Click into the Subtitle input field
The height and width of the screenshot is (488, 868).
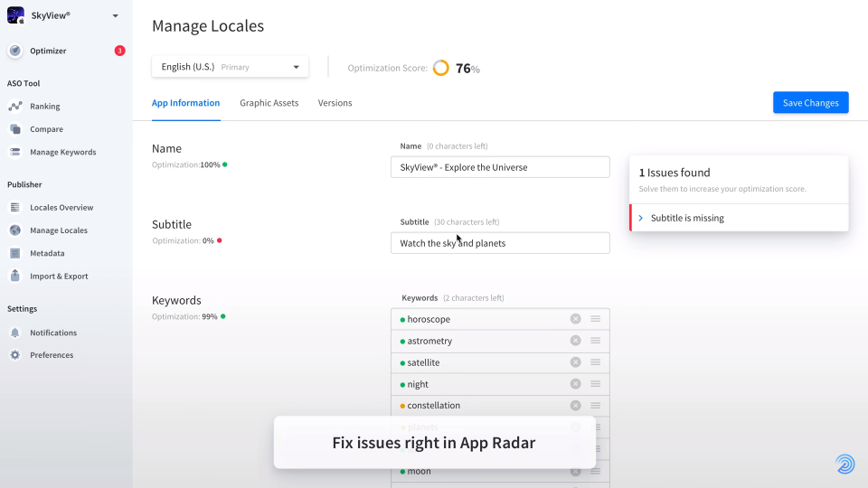point(500,243)
